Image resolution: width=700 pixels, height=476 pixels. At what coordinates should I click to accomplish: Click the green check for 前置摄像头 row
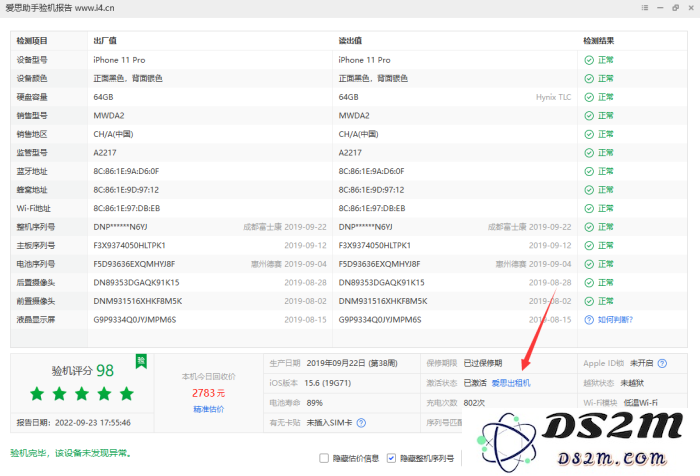pyautogui.click(x=589, y=301)
